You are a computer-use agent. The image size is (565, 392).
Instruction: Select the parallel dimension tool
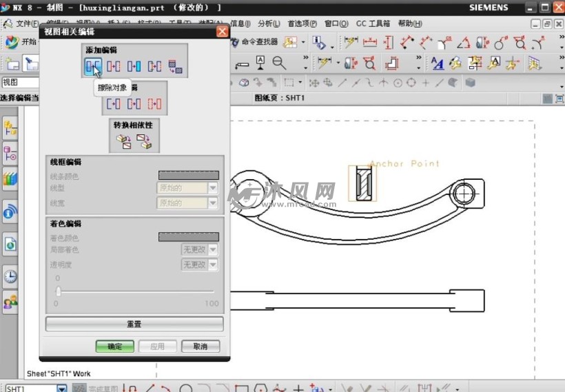coord(407,43)
